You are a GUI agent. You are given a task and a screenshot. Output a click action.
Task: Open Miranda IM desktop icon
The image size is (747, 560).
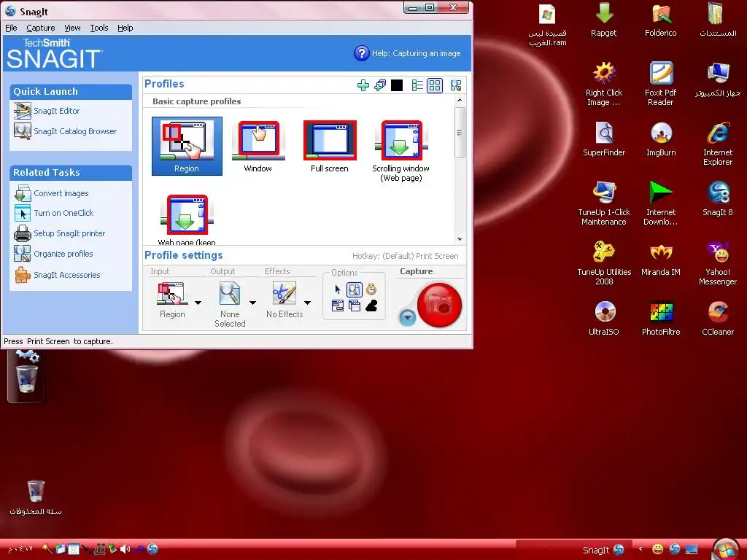click(x=661, y=259)
